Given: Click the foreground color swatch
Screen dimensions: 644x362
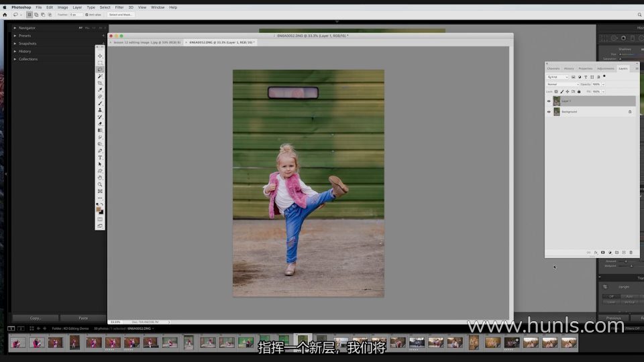Looking at the screenshot, I should click(x=99, y=209).
